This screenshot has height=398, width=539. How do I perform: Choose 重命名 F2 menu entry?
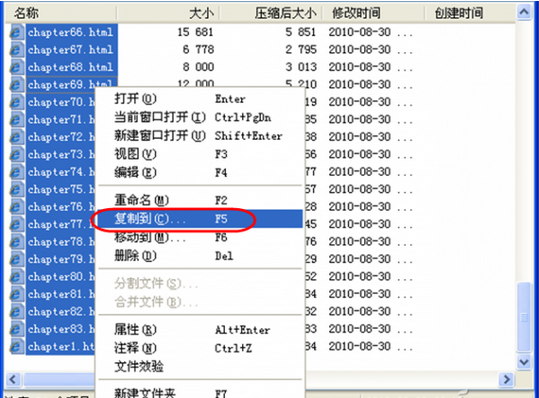click(200, 200)
